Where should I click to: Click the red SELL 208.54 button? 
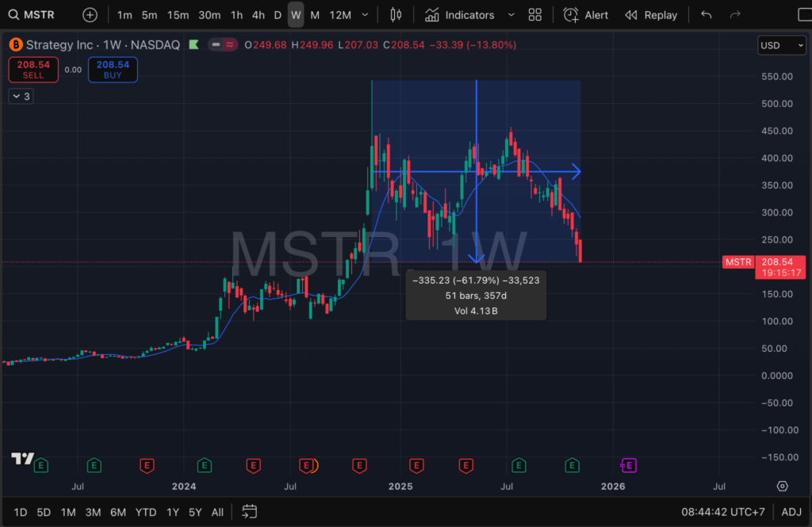tap(33, 70)
